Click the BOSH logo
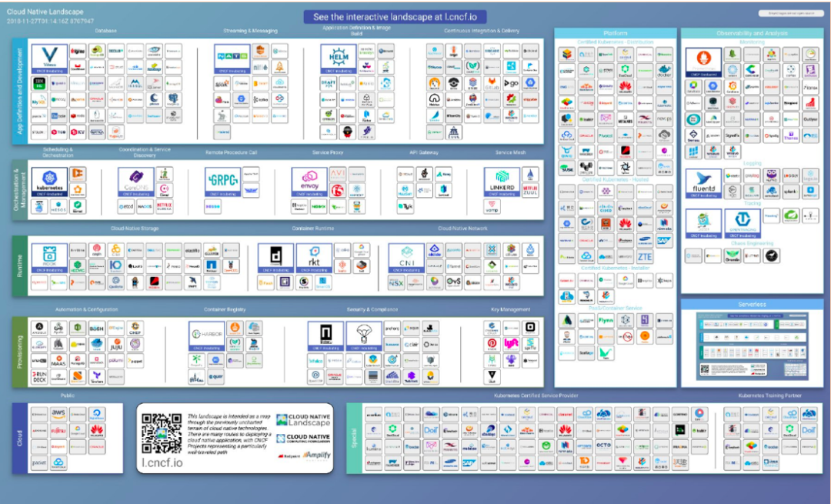The image size is (831, 504). tap(96, 328)
